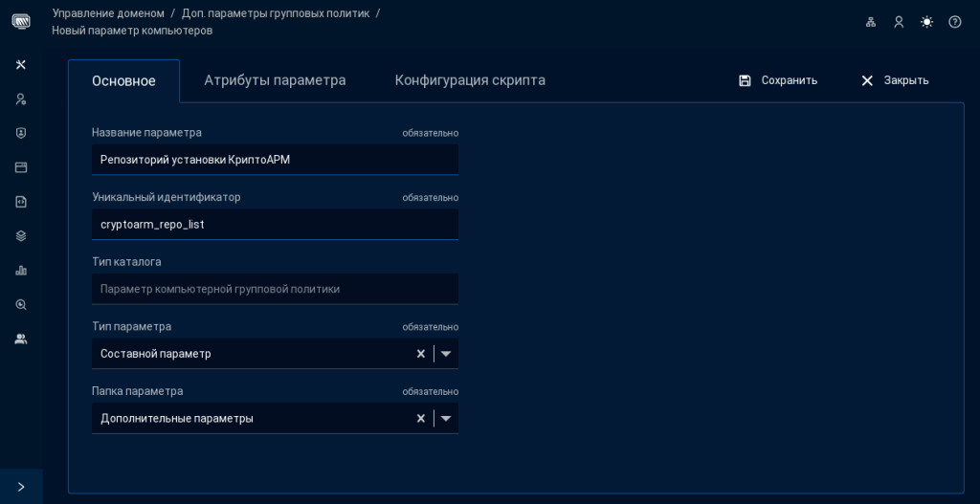The image size is (980, 504).
Task: Click the X icon next to Закрыть
Action: 867,80
